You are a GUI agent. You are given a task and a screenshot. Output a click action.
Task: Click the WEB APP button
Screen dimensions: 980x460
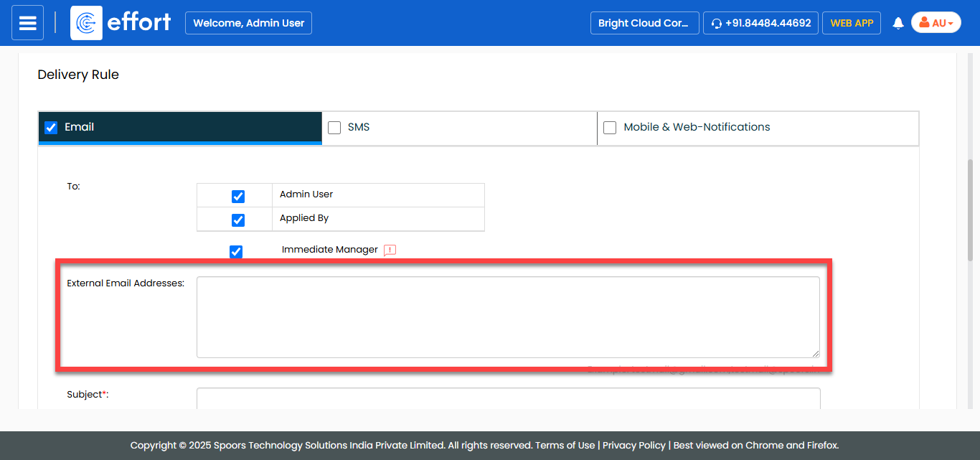pos(852,23)
